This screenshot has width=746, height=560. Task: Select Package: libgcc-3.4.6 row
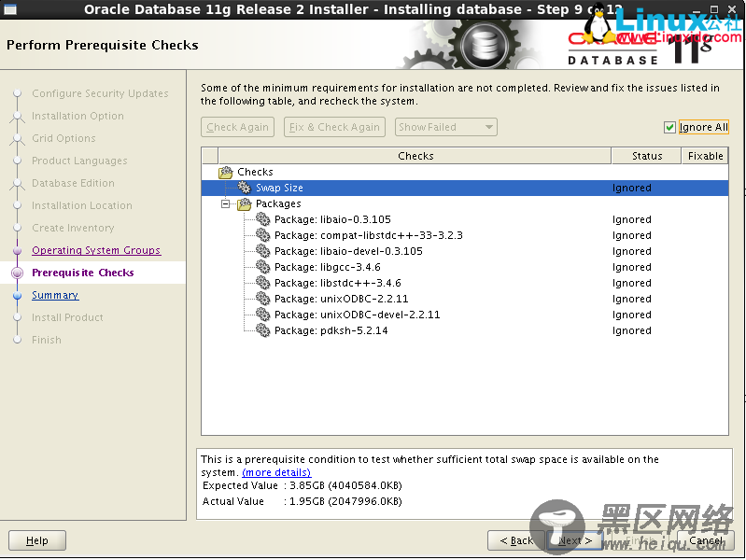tap(465, 267)
